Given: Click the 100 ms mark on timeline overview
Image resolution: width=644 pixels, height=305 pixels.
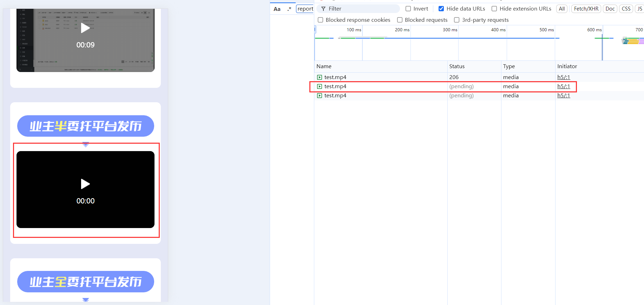Looking at the screenshot, I should (x=354, y=30).
